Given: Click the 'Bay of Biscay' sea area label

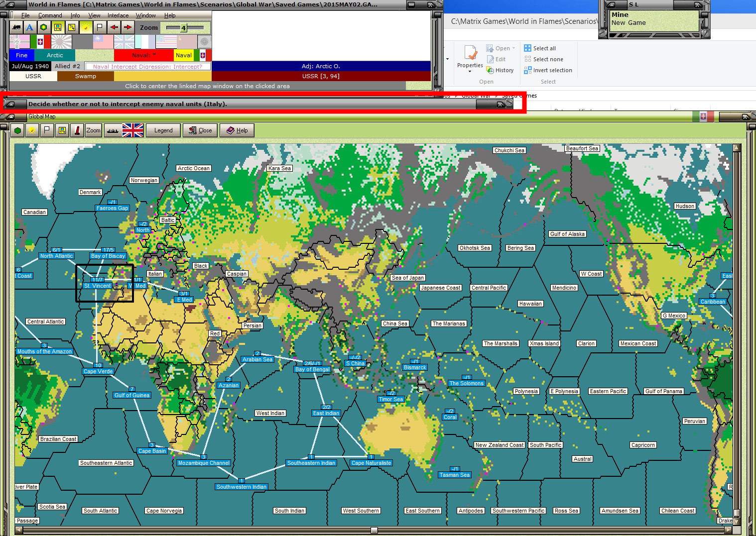Looking at the screenshot, I should tap(108, 256).
